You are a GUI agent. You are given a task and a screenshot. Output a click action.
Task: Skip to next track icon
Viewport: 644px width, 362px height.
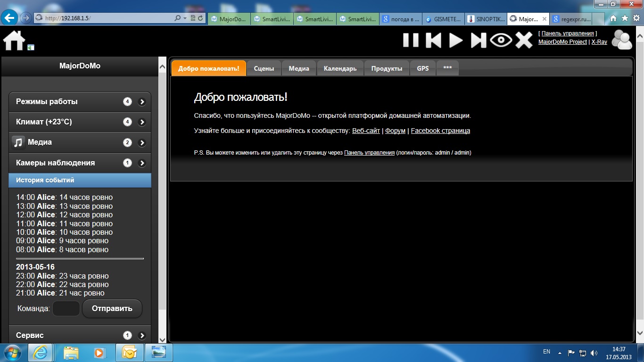(x=478, y=40)
